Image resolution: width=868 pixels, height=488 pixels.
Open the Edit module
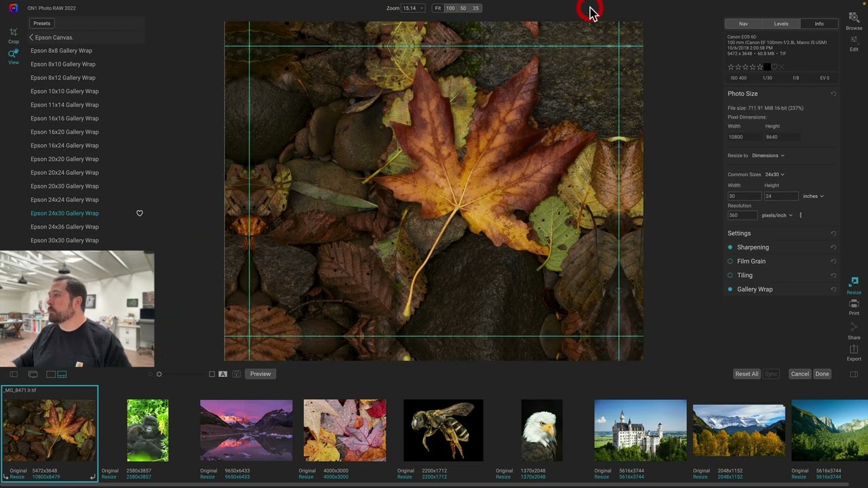coord(854,43)
